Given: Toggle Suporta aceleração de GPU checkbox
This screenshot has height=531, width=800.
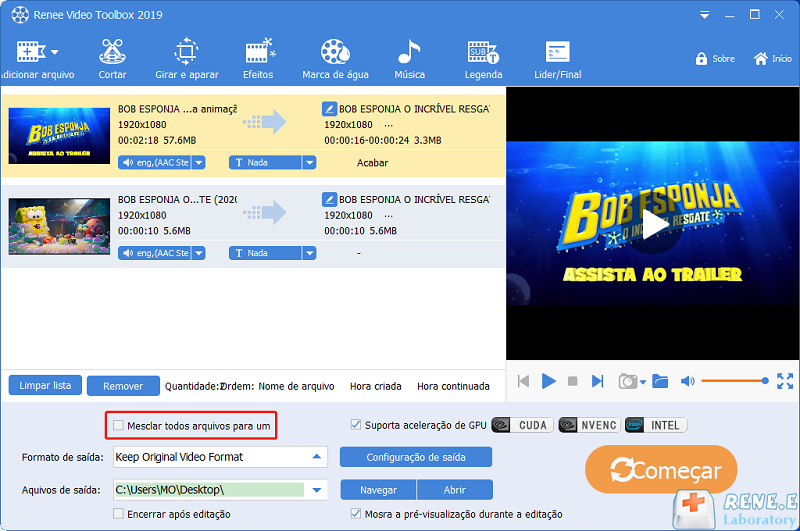Looking at the screenshot, I should click(x=356, y=424).
